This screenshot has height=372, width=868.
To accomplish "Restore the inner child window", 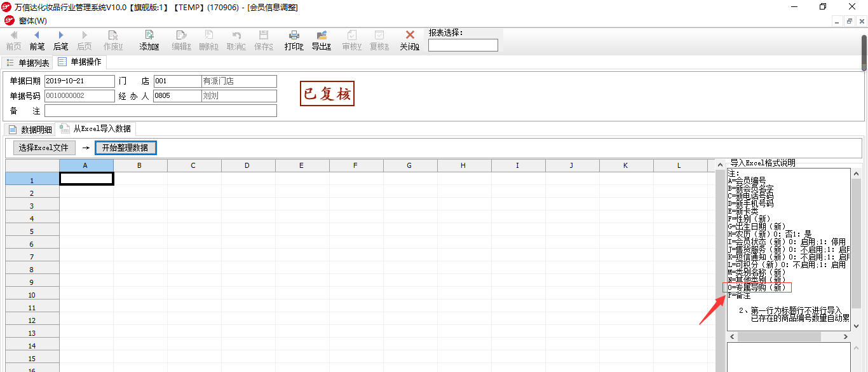I will [x=849, y=21].
